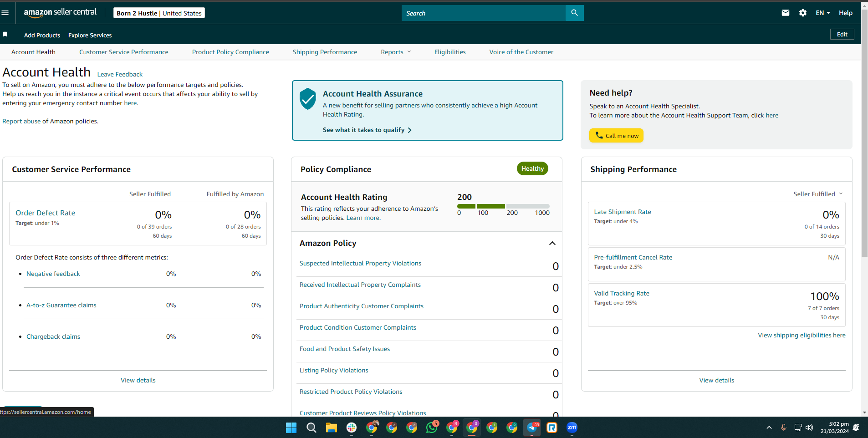Screen dimensions: 868x438
Task: Open the settings gear icon
Action: 803,13
